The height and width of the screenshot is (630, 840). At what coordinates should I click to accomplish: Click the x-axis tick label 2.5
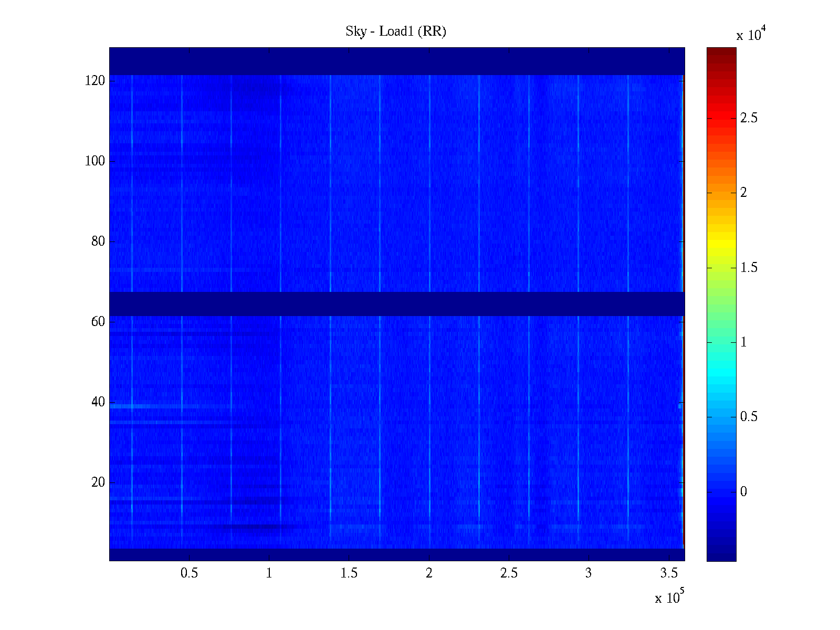(x=509, y=573)
